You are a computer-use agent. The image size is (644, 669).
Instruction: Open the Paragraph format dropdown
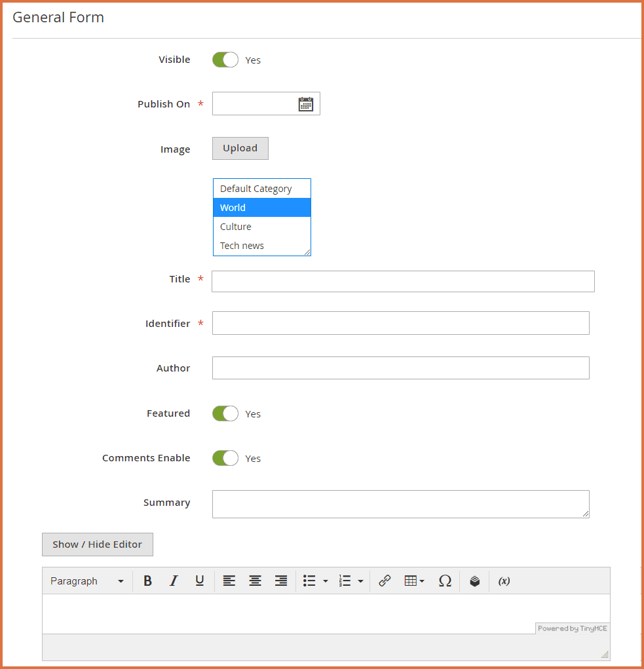point(87,581)
